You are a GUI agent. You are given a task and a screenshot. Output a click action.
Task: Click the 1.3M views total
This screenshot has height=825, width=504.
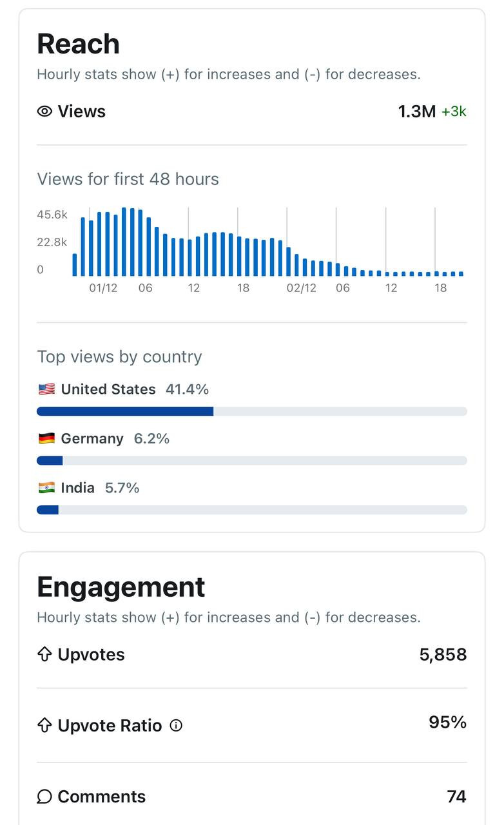click(x=417, y=112)
